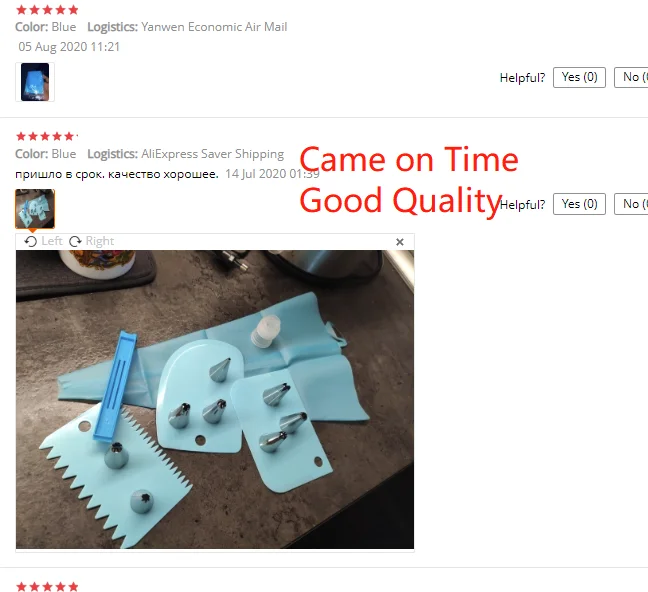The width and height of the screenshot is (648, 592).
Task: Click the 'Yanwen Economic Air Mail' logistics text
Action: point(214,27)
